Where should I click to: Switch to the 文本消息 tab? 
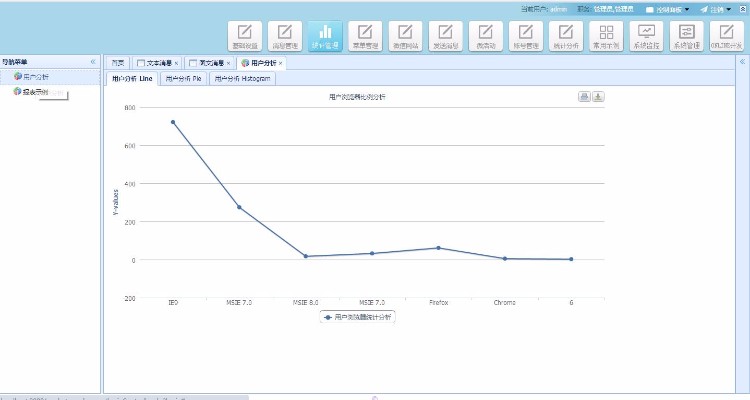pyautogui.click(x=157, y=63)
